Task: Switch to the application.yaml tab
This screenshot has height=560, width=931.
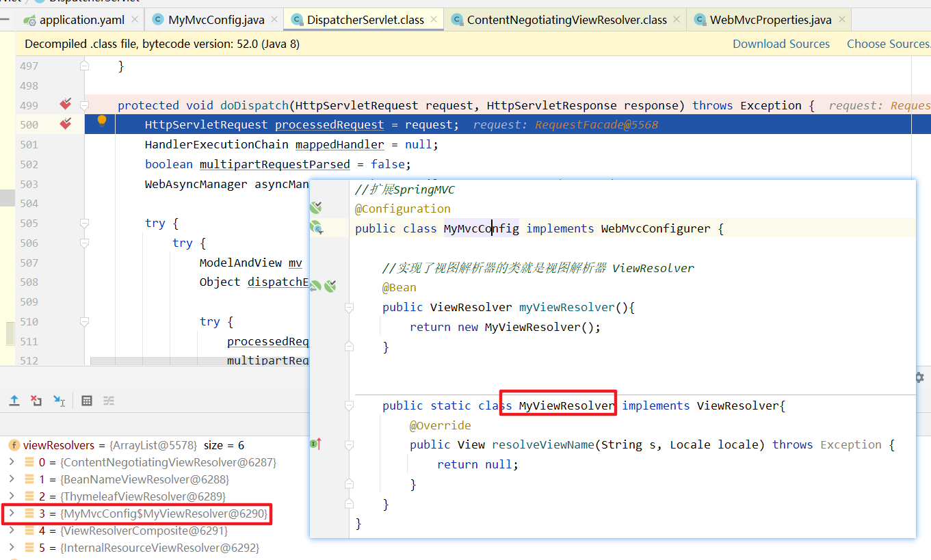Action: [81, 20]
